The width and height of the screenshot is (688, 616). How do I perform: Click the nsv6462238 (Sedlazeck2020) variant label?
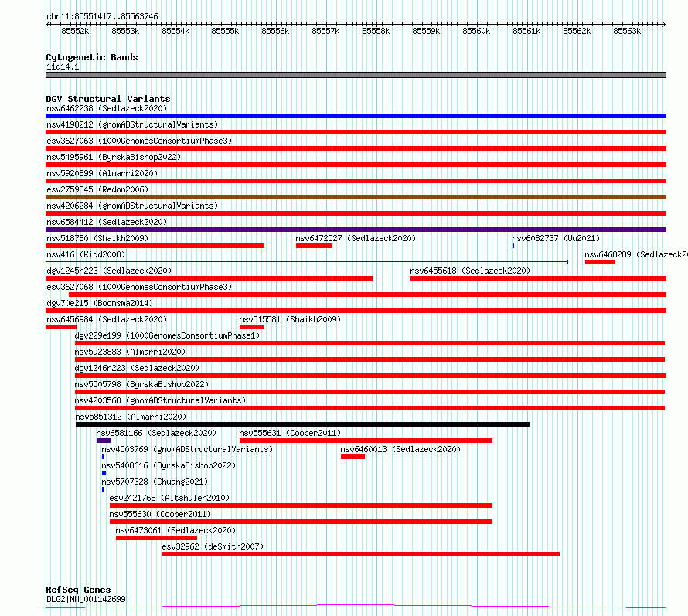coord(107,108)
